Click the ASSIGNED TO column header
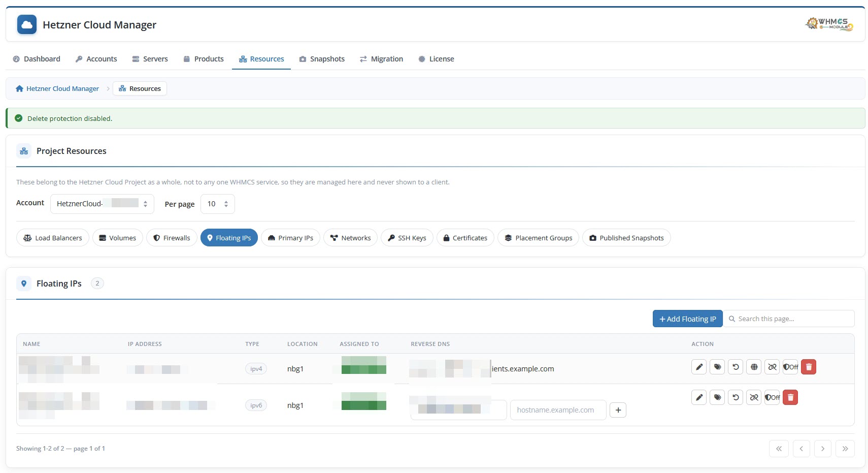 pos(359,344)
